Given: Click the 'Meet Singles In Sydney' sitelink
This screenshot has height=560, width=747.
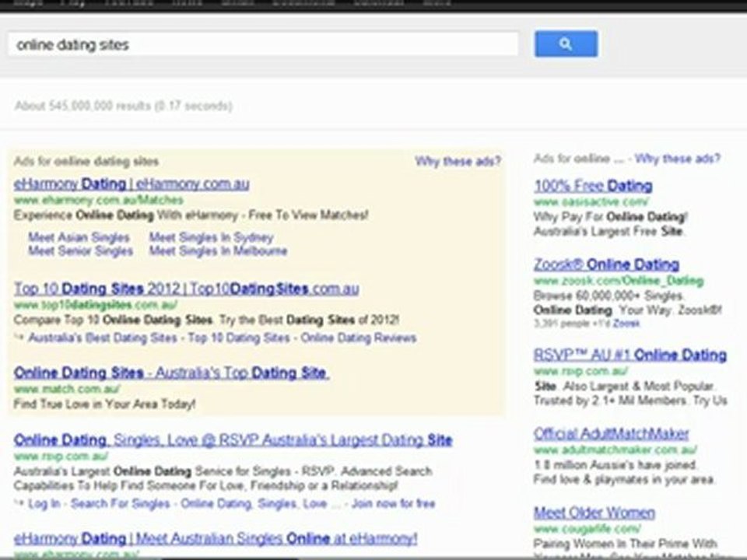Looking at the screenshot, I should 212,237.
